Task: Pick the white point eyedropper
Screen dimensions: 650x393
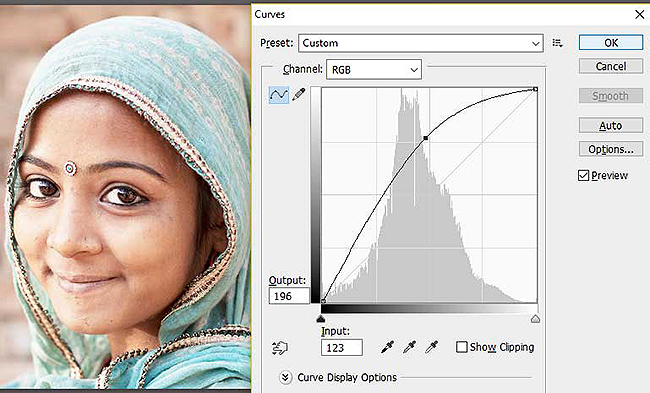Action: (x=432, y=347)
